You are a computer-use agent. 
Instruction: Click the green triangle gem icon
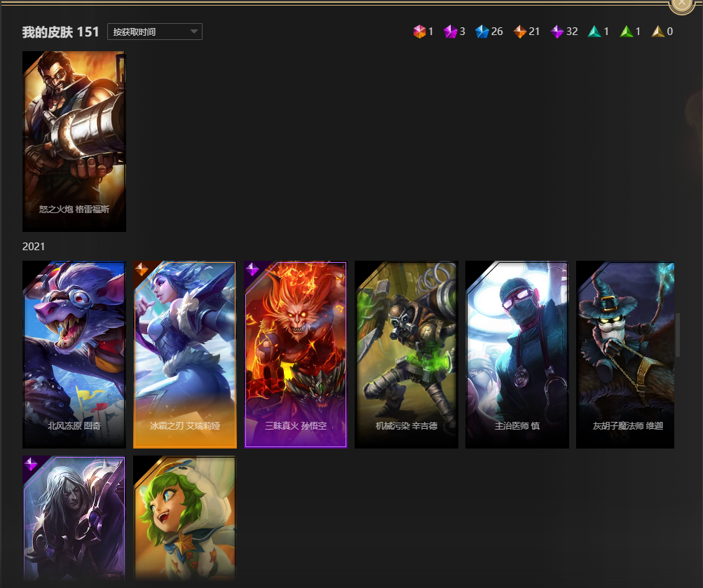coord(627,32)
